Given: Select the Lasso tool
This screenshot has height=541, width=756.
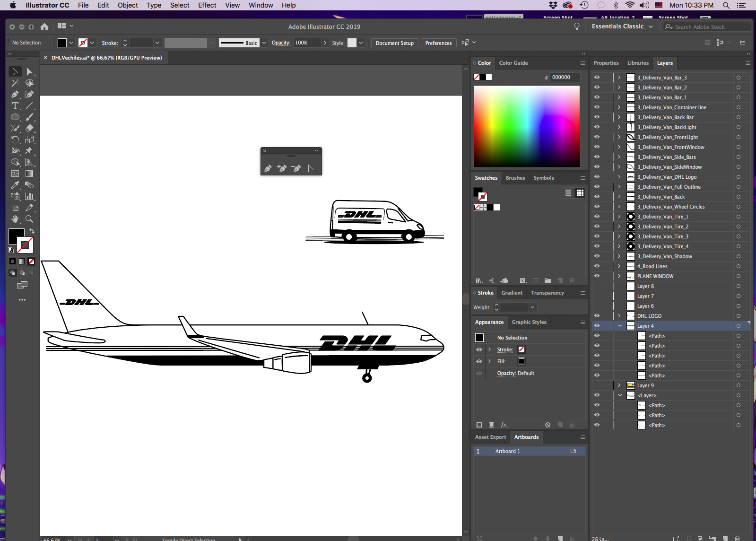Looking at the screenshot, I should [29, 83].
